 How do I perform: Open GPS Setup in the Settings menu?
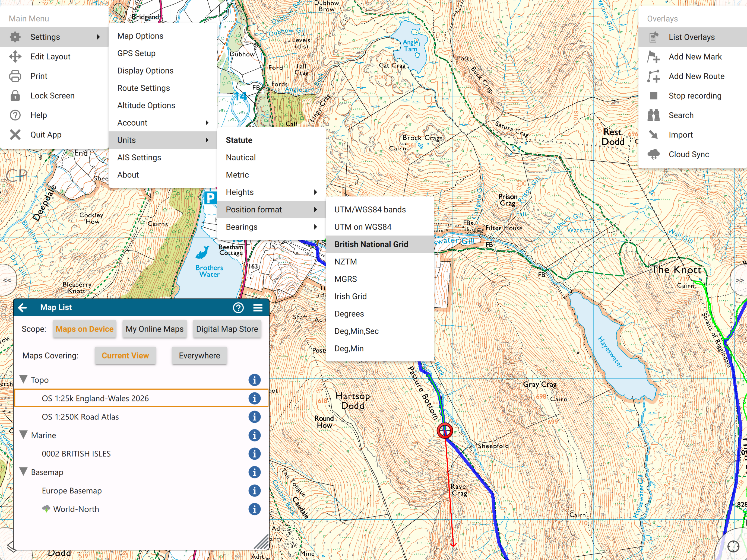click(x=137, y=53)
